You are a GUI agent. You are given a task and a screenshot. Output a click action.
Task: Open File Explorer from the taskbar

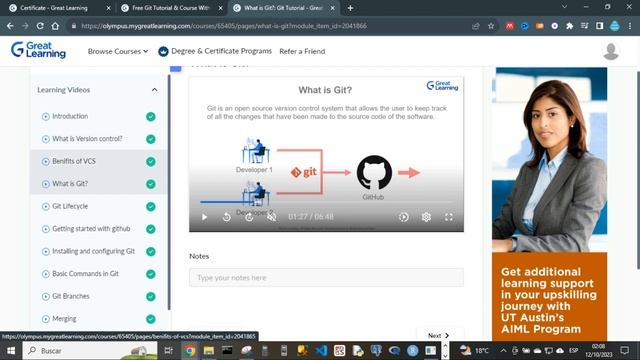pos(209,351)
